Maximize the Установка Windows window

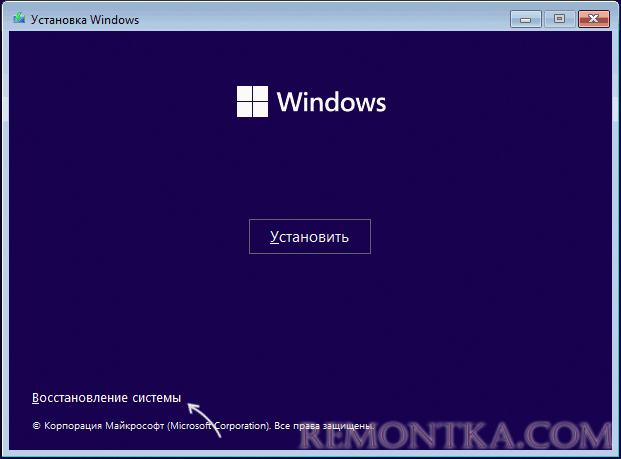click(559, 19)
